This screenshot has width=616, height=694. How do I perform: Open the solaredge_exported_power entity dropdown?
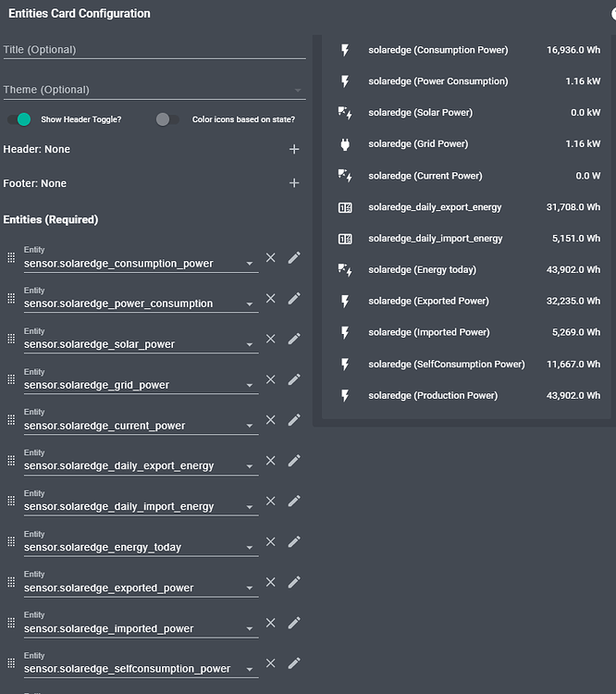(x=250, y=589)
